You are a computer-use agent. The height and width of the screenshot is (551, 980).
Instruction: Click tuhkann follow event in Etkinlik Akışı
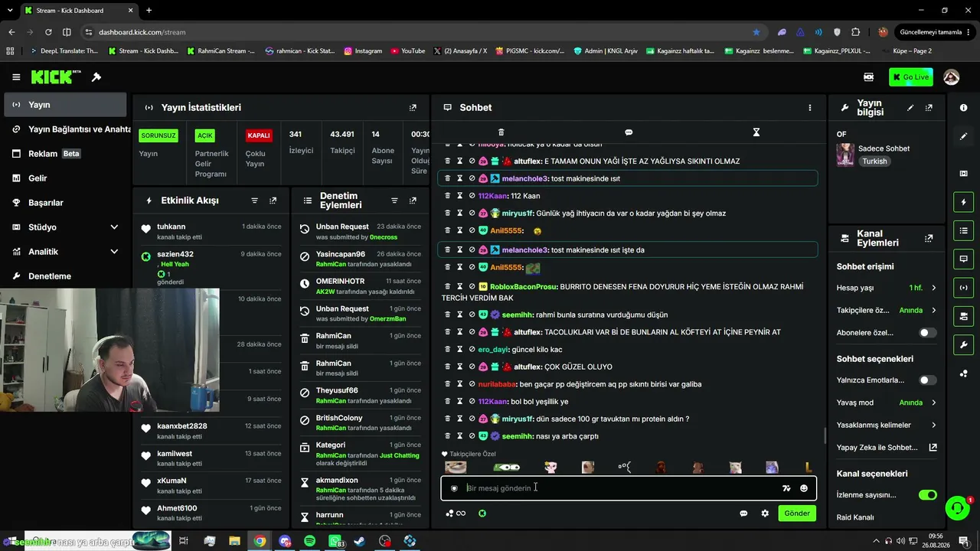click(x=211, y=231)
